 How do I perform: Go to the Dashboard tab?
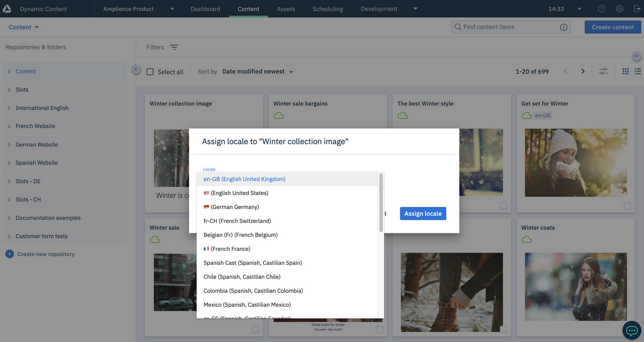coord(205,9)
